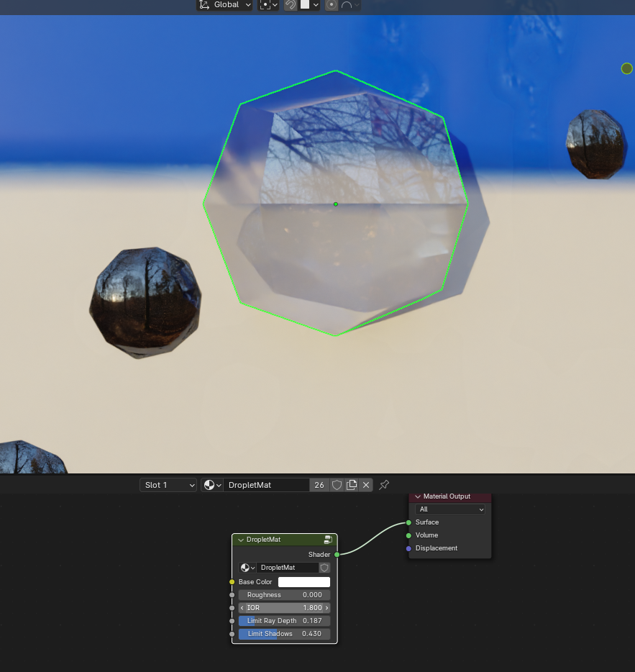Click the Shader output socket

(337, 555)
